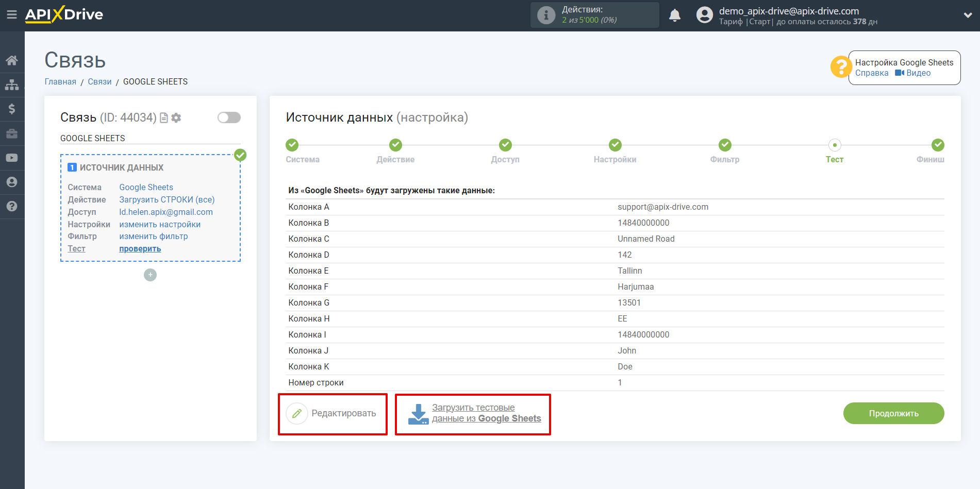Click the Google Sheets system link
This screenshot has height=489, width=980.
(146, 187)
